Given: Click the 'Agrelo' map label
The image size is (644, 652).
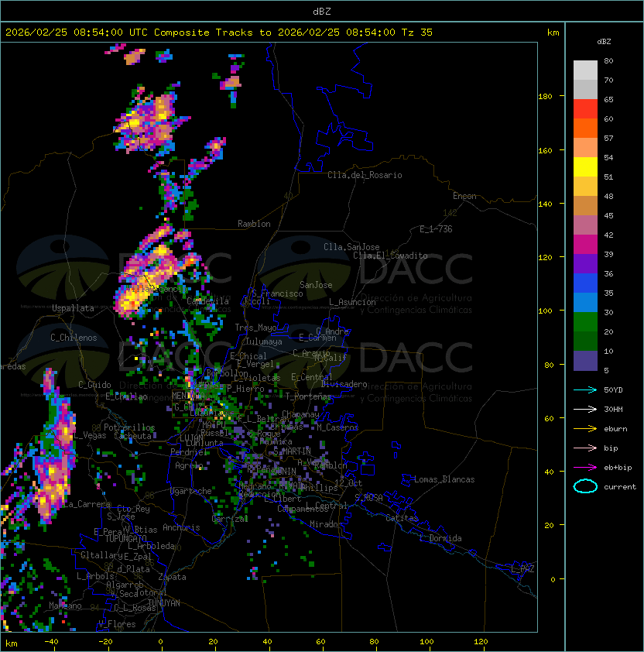Looking at the screenshot, I should [x=189, y=465].
